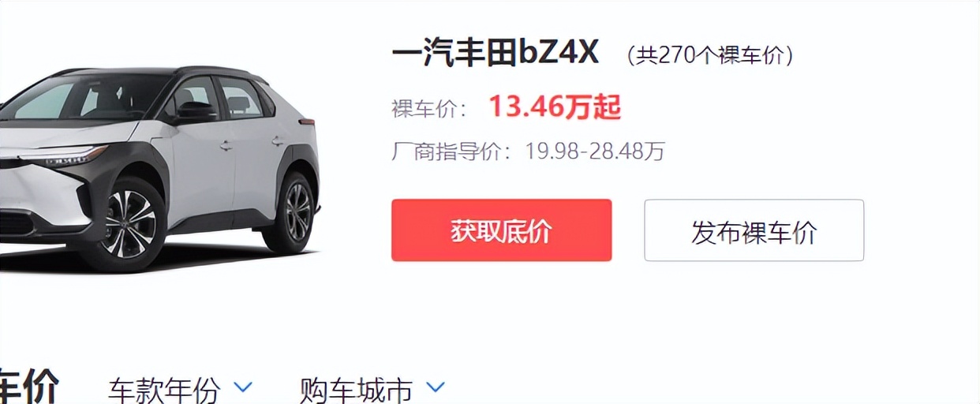View the 共270个裸车价 count link

[710, 55]
